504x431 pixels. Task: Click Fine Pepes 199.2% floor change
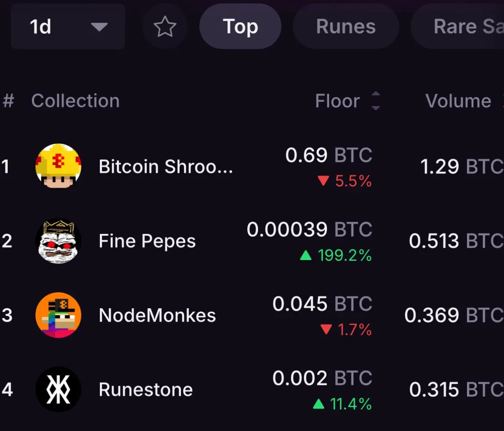point(336,255)
